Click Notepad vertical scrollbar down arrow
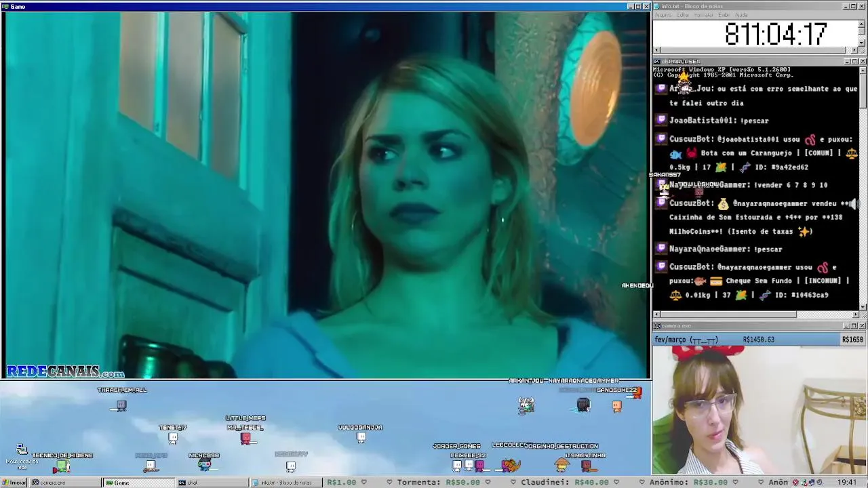This screenshot has height=488, width=868. 862,43
